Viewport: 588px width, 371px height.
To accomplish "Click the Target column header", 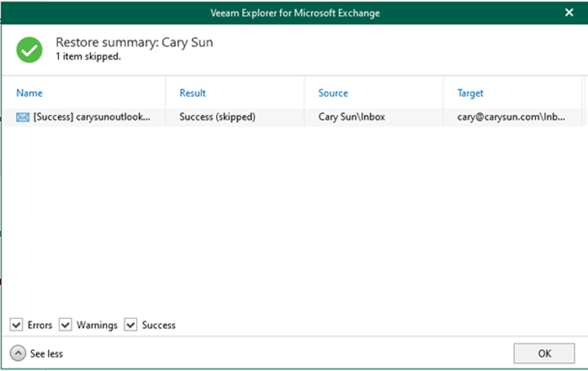I will coord(470,93).
